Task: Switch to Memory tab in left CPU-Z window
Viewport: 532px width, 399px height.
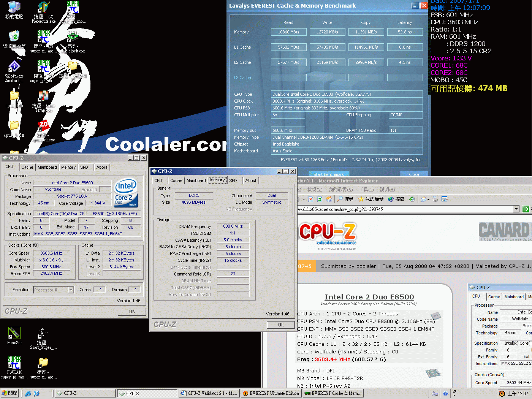Action: pos(68,167)
